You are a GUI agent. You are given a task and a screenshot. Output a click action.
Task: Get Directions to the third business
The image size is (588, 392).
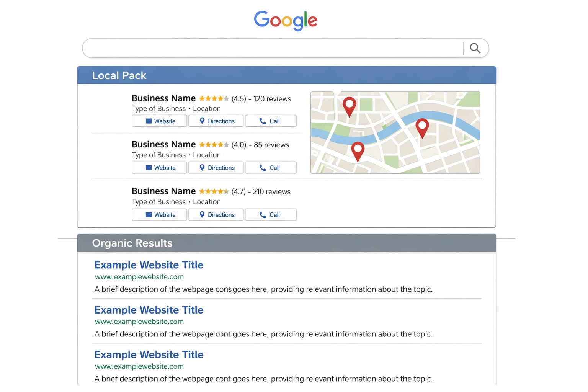point(216,214)
